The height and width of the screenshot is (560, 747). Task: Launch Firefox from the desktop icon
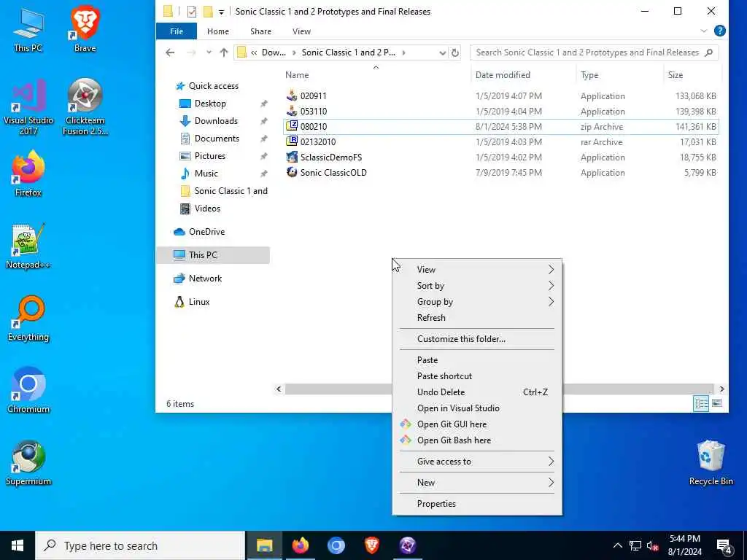28,174
